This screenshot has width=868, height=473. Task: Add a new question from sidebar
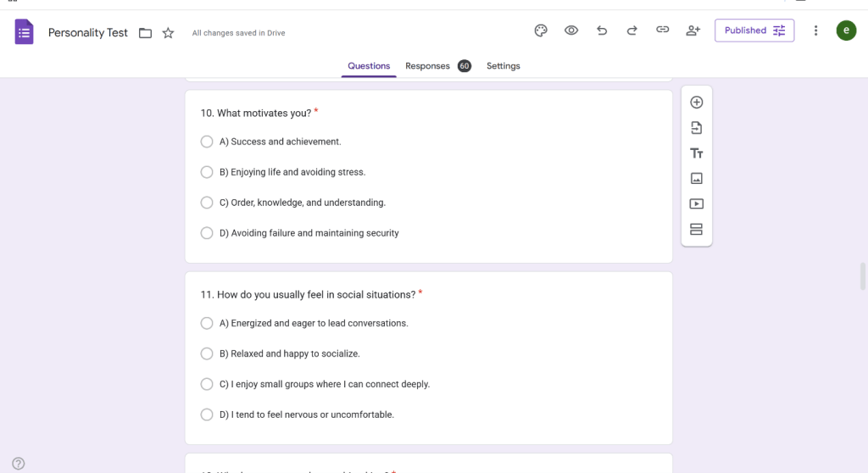(697, 103)
